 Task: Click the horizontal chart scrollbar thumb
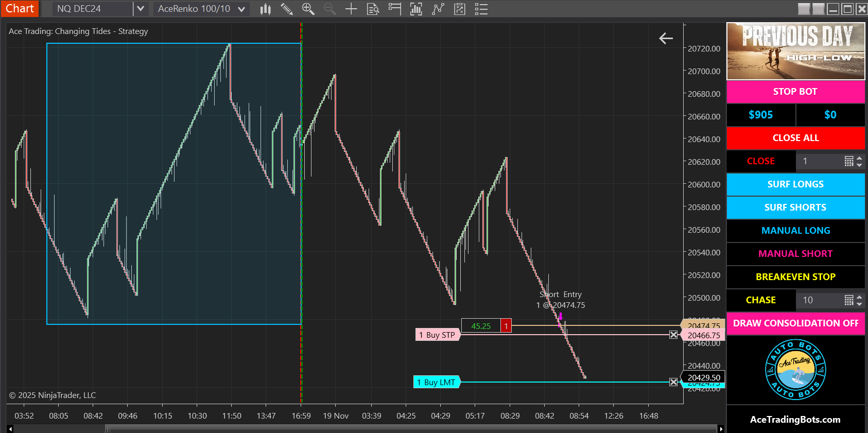coord(411,428)
